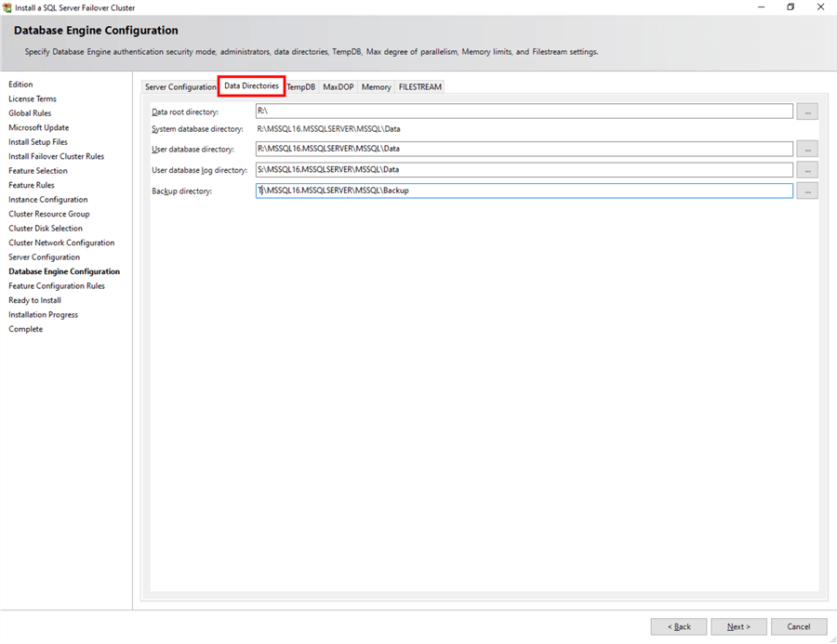
Task: Switch to the TempDB tab
Action: pos(301,87)
